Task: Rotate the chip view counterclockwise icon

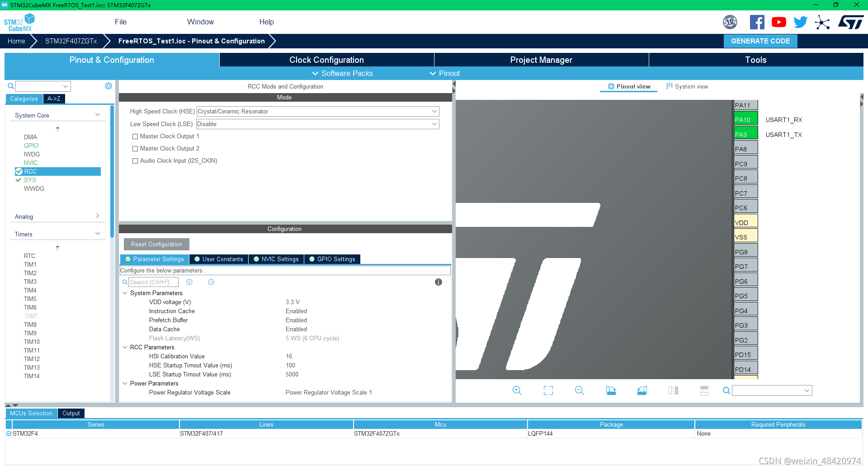Action: pos(642,390)
